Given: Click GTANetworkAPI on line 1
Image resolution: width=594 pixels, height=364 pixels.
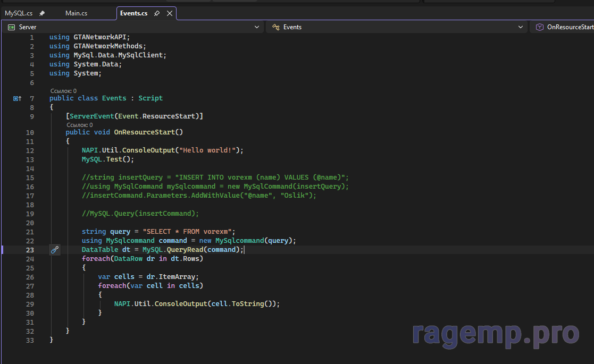Looking at the screenshot, I should point(99,37).
